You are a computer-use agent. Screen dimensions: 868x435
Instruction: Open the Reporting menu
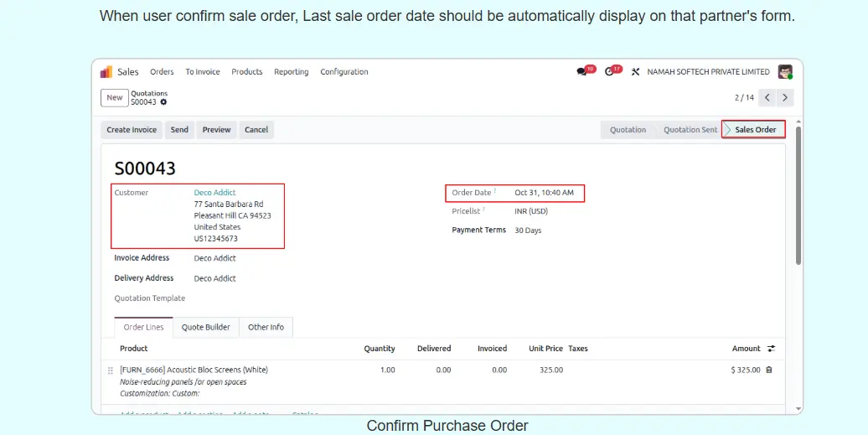[291, 72]
